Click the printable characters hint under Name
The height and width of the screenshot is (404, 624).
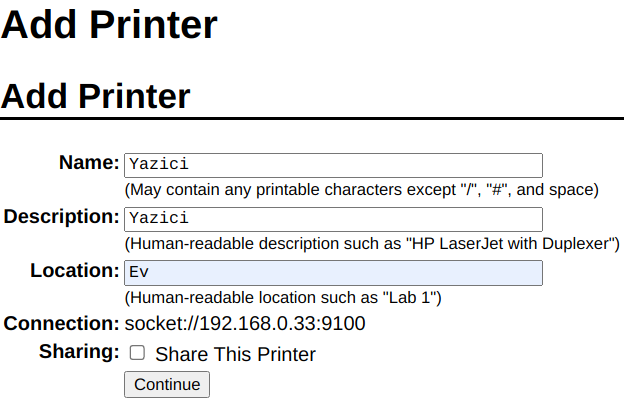click(x=361, y=189)
